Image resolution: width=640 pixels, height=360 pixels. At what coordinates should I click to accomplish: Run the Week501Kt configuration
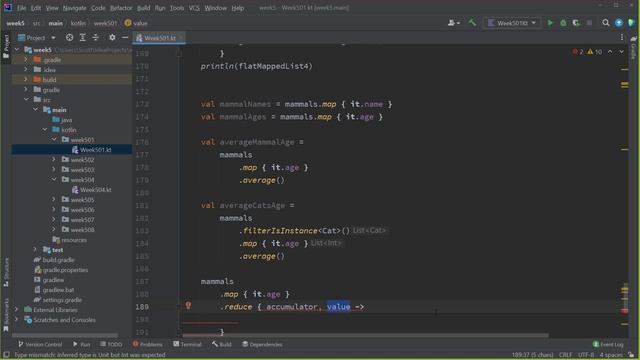(x=550, y=23)
